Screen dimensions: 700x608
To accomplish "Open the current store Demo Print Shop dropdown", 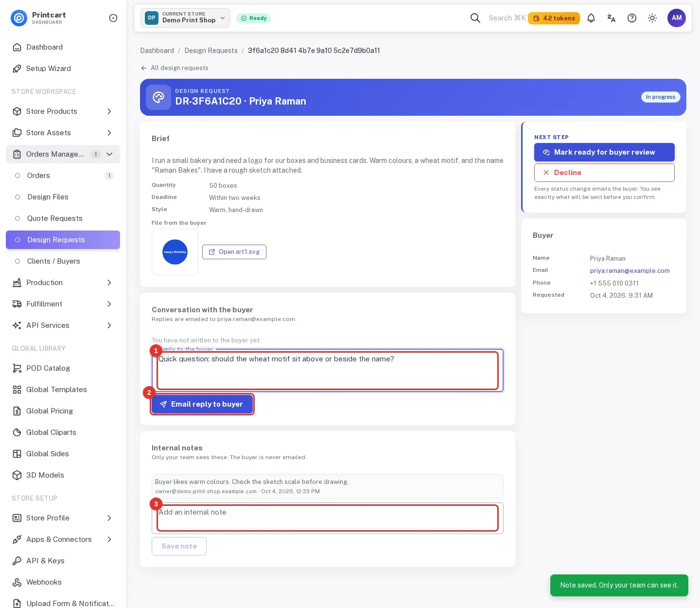I will click(185, 18).
